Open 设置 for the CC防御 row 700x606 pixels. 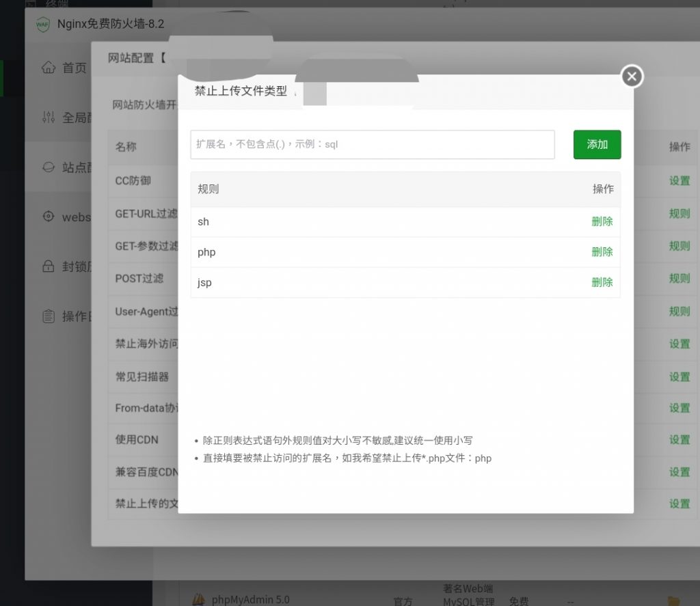tap(679, 181)
